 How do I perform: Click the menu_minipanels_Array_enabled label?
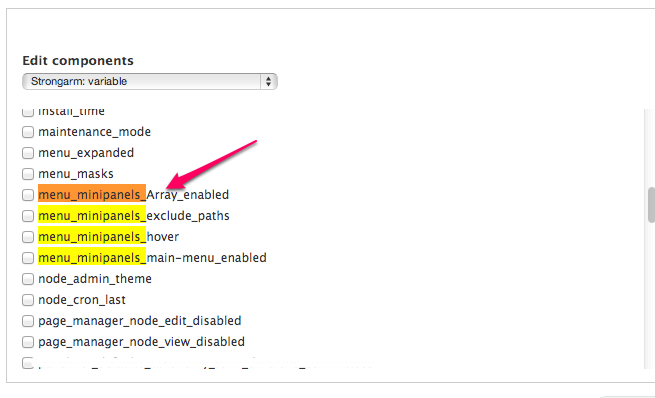click(x=133, y=195)
